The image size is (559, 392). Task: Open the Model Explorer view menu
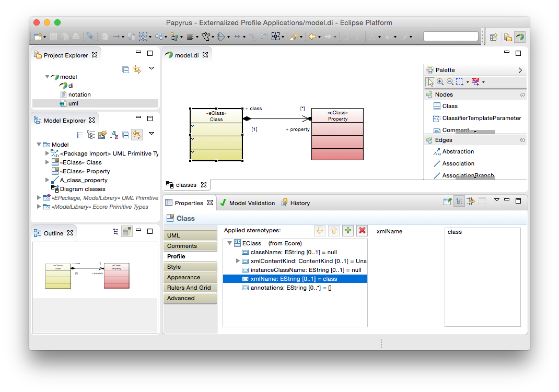pos(152,134)
